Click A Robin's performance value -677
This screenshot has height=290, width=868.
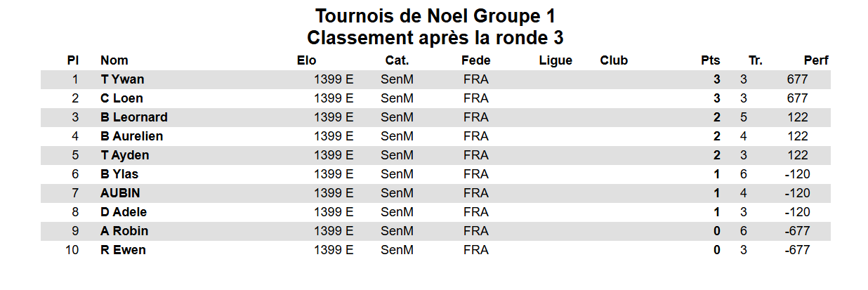(x=797, y=231)
